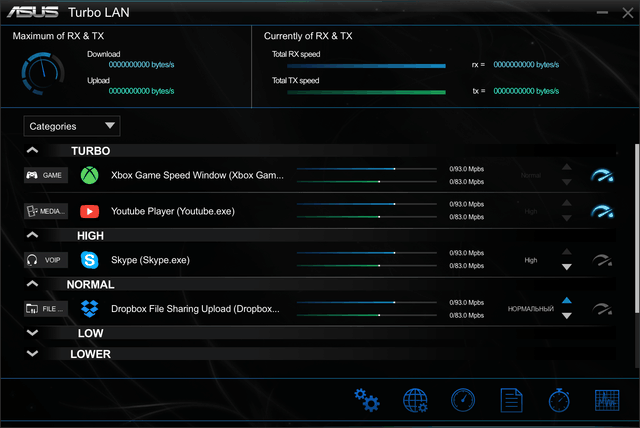Click the tx bytes/s value
The width and height of the screenshot is (640, 428).
(x=526, y=91)
